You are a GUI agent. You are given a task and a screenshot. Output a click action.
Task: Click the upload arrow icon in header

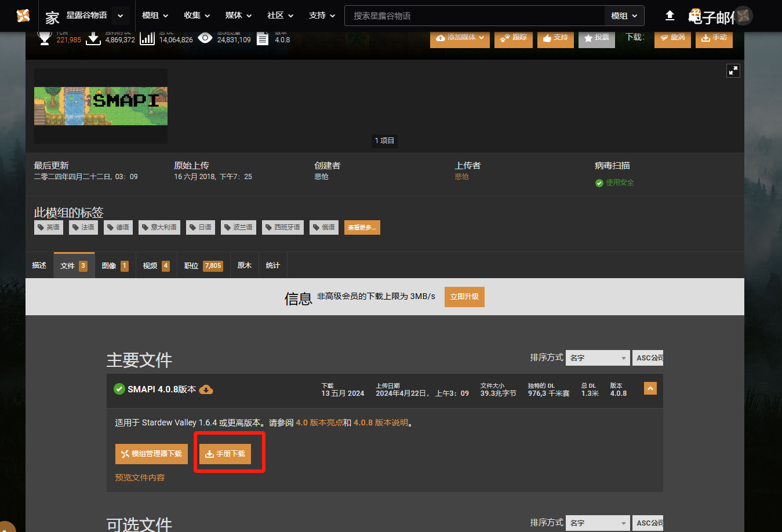[670, 16]
